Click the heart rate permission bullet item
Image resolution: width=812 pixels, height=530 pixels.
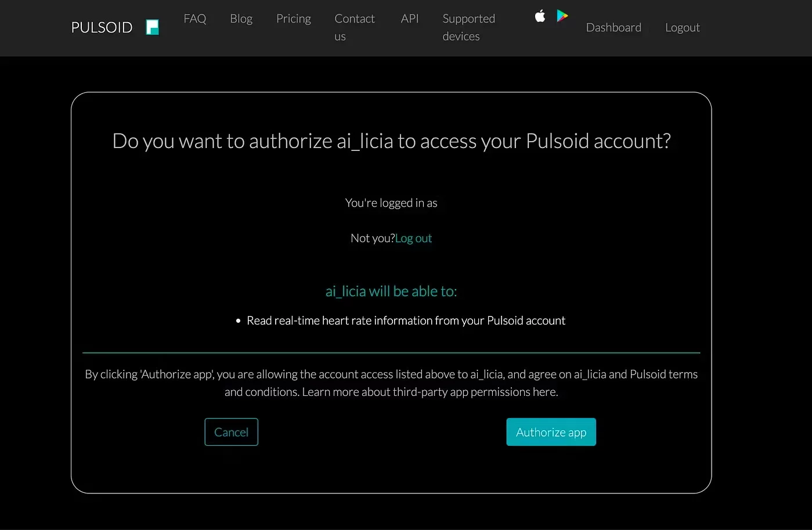click(406, 320)
